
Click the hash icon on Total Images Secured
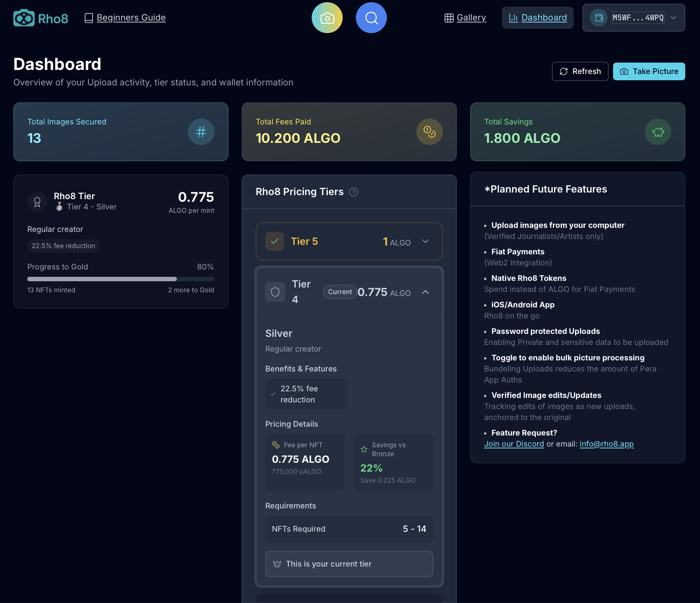click(x=201, y=132)
